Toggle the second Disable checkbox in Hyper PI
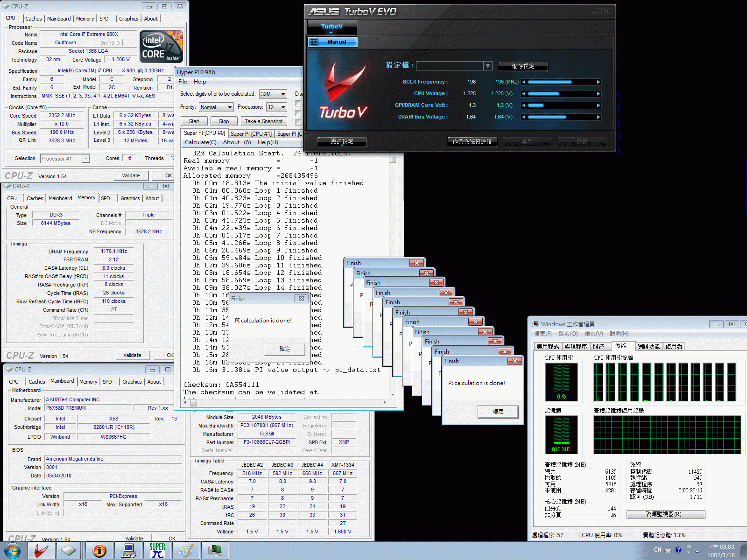The image size is (747, 560). [298, 113]
